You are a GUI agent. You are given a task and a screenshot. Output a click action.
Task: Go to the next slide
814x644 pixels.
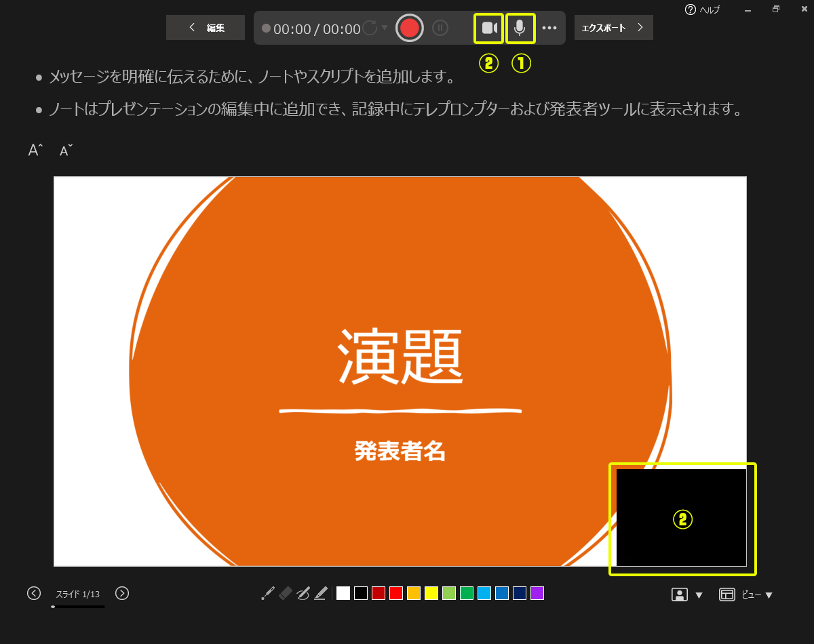click(122, 593)
